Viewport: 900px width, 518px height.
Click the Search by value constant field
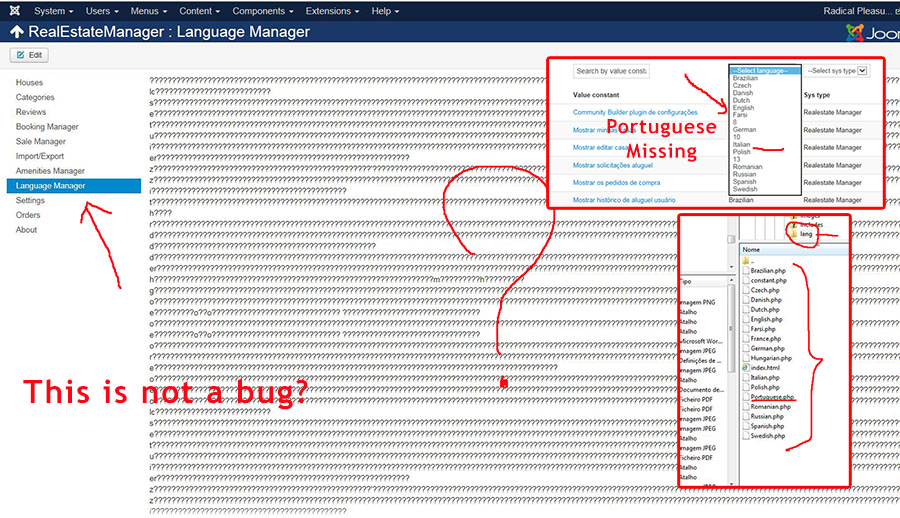point(611,71)
